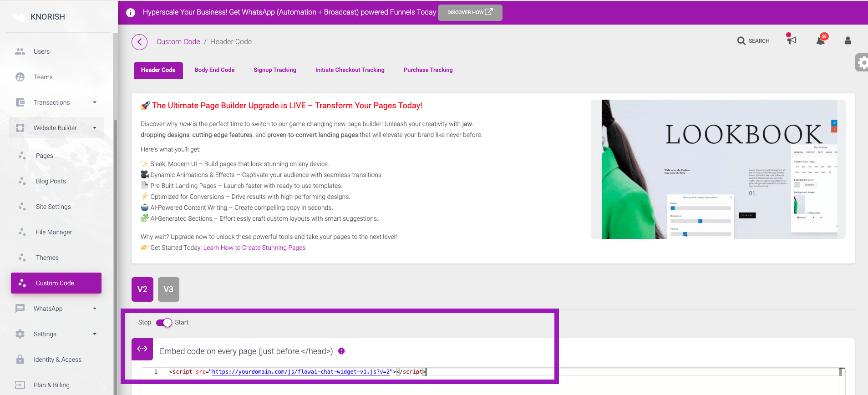Screen dimensions: 868x395
Task: Click into the code editor script line
Action: tap(298, 372)
